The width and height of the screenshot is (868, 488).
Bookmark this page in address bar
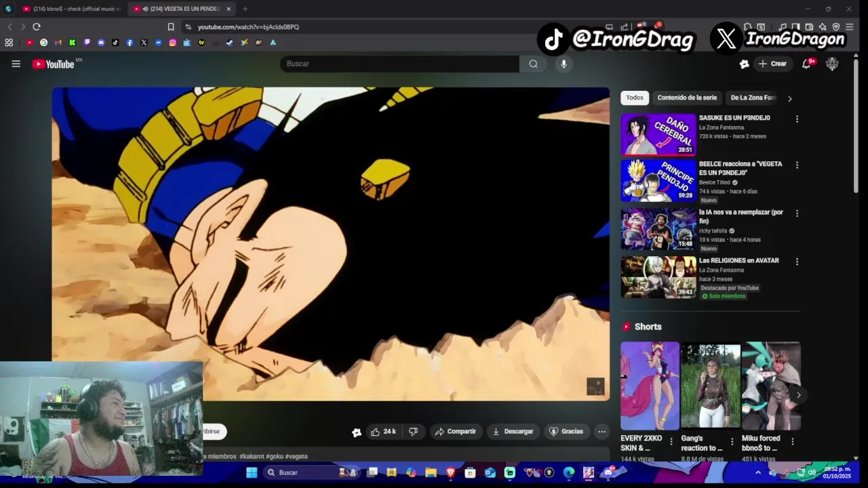[x=171, y=27]
